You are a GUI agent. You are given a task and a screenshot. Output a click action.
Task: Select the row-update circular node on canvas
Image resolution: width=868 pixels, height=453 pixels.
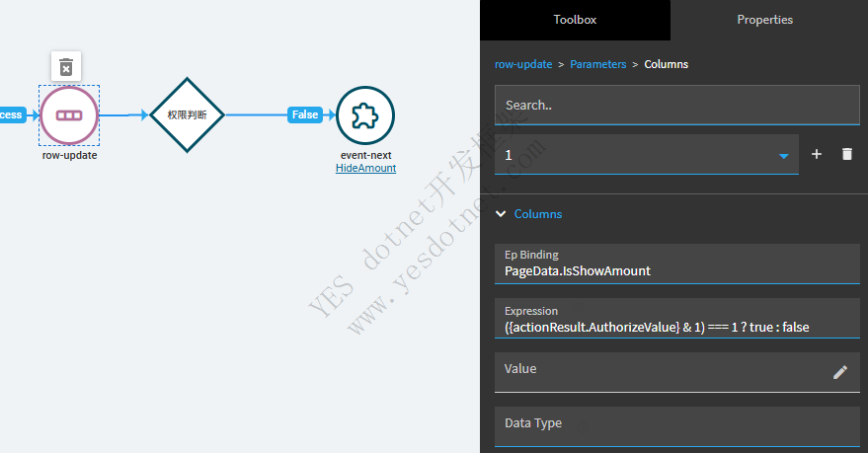point(69,114)
